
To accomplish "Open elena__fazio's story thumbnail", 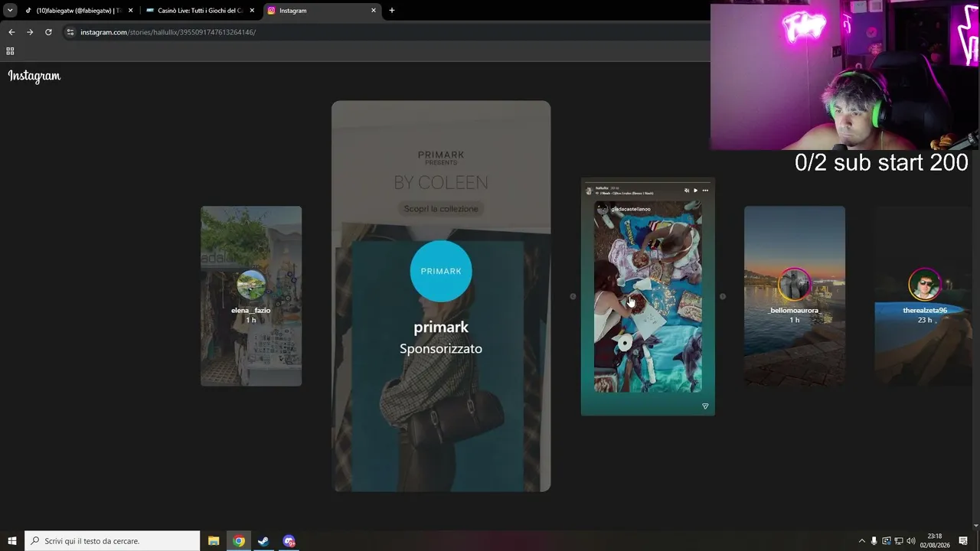I will click(x=251, y=296).
